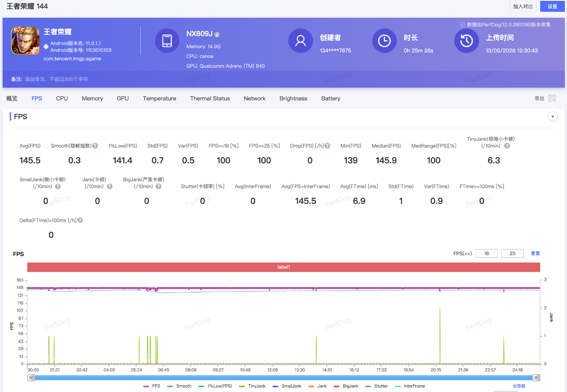Toggle Smooth series in chart legend

(x=179, y=386)
